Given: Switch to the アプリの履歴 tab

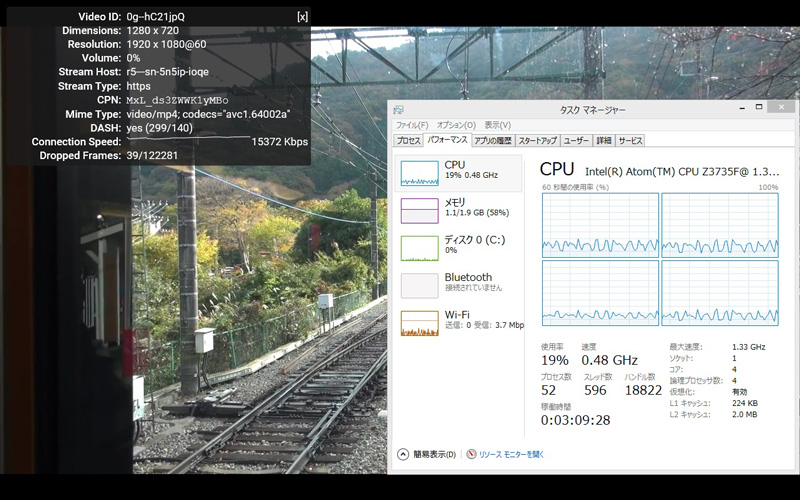Looking at the screenshot, I should pyautogui.click(x=492, y=140).
